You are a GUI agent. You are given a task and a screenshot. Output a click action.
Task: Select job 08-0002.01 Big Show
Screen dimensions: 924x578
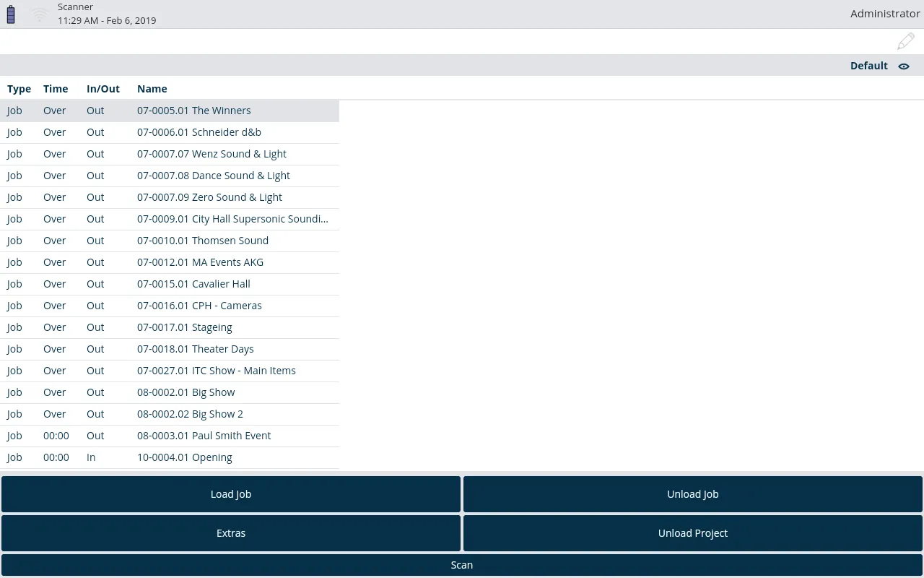(x=170, y=392)
